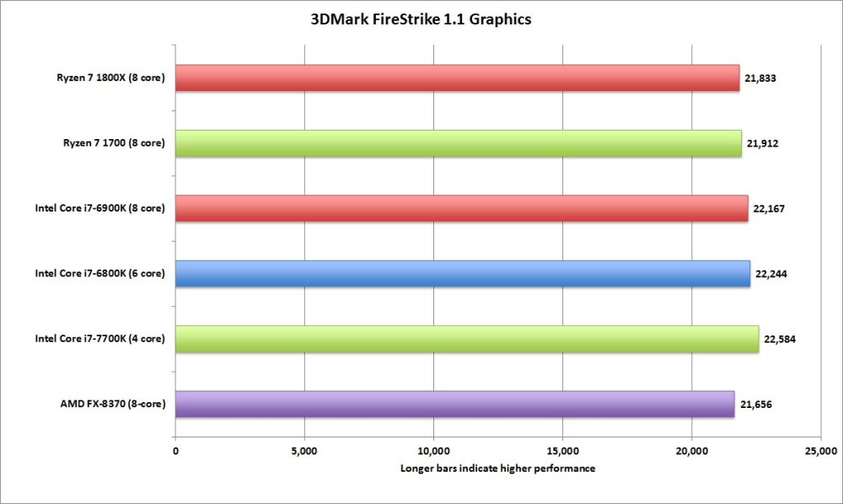The image size is (843, 504).
Task: Click the 21,833 data value label
Action: (760, 78)
